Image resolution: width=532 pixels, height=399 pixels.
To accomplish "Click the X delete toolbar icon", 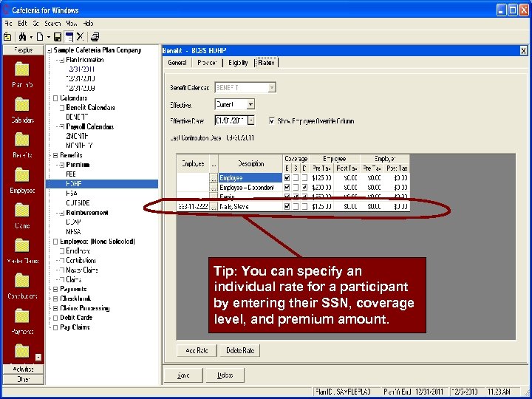I will 80,37.
